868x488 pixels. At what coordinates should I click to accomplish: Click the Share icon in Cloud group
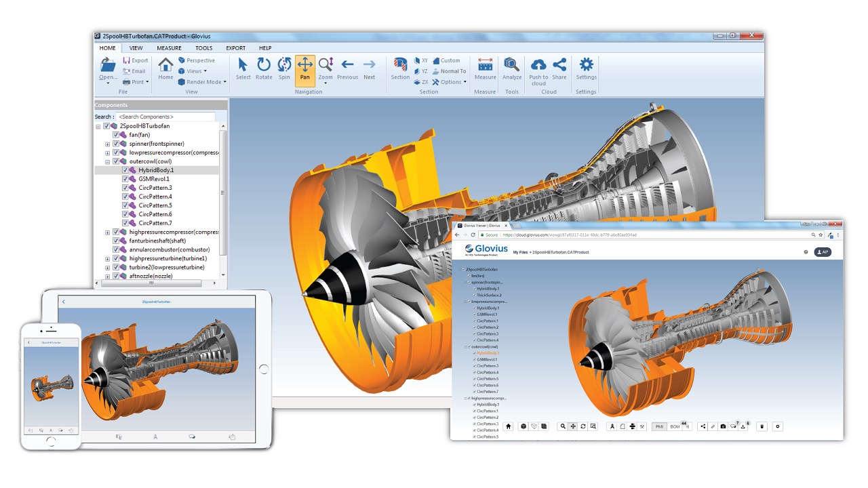tap(559, 64)
